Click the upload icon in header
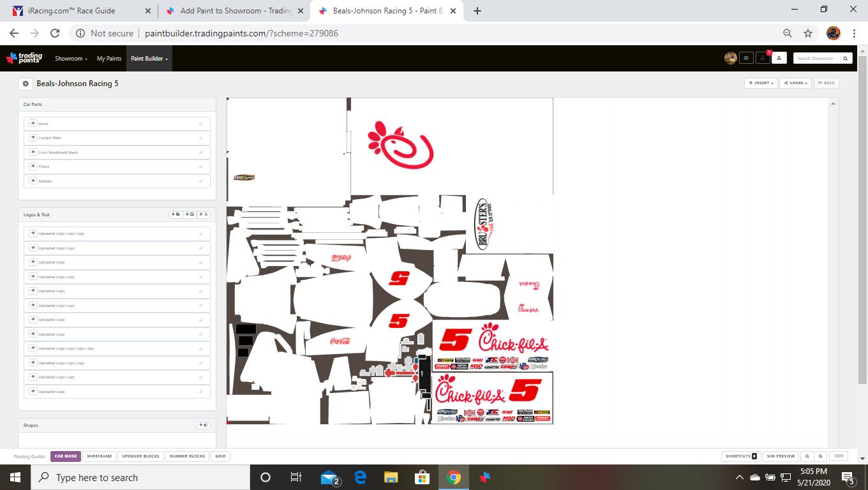Image resolution: width=868 pixels, height=490 pixels. point(779,58)
